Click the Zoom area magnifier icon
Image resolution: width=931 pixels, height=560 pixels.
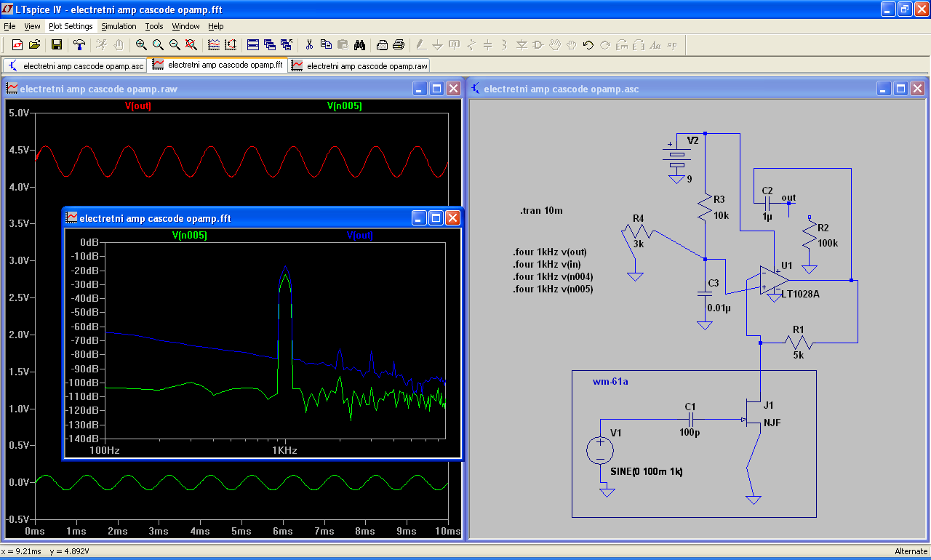158,44
